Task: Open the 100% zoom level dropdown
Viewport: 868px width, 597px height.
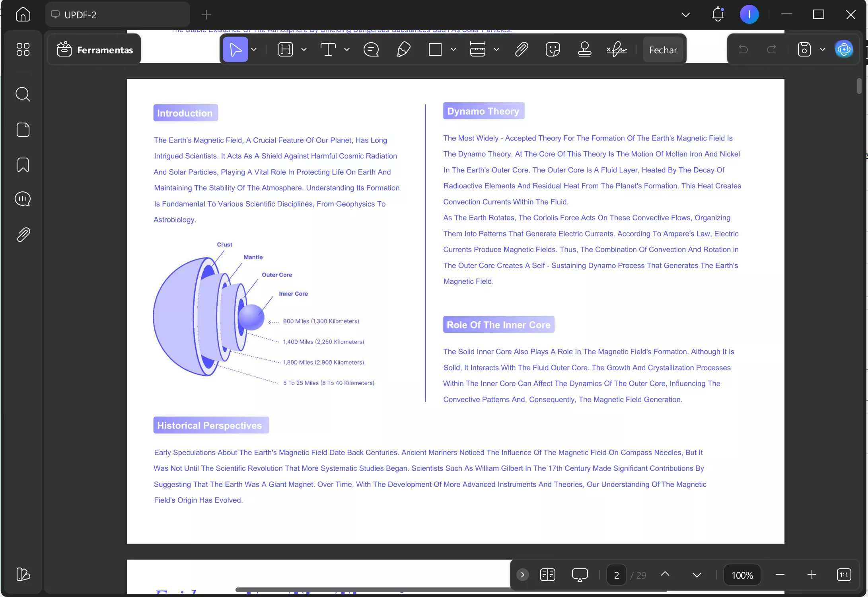Action: (x=742, y=575)
